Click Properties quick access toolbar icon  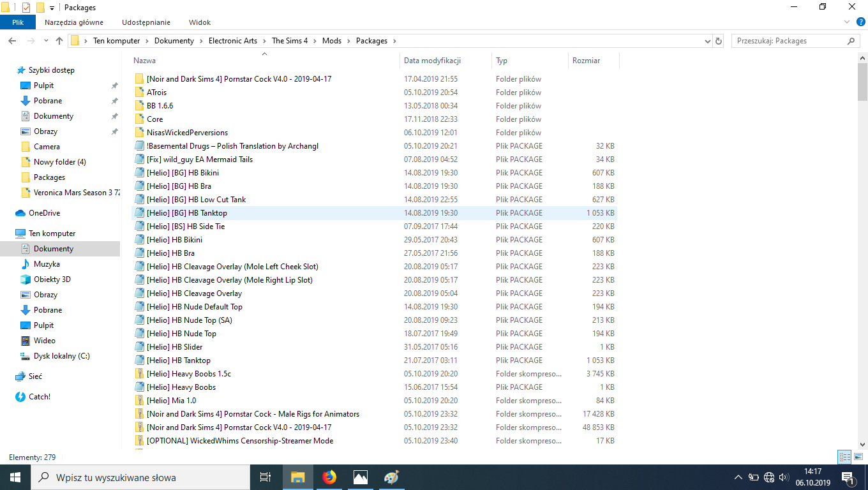pos(26,8)
